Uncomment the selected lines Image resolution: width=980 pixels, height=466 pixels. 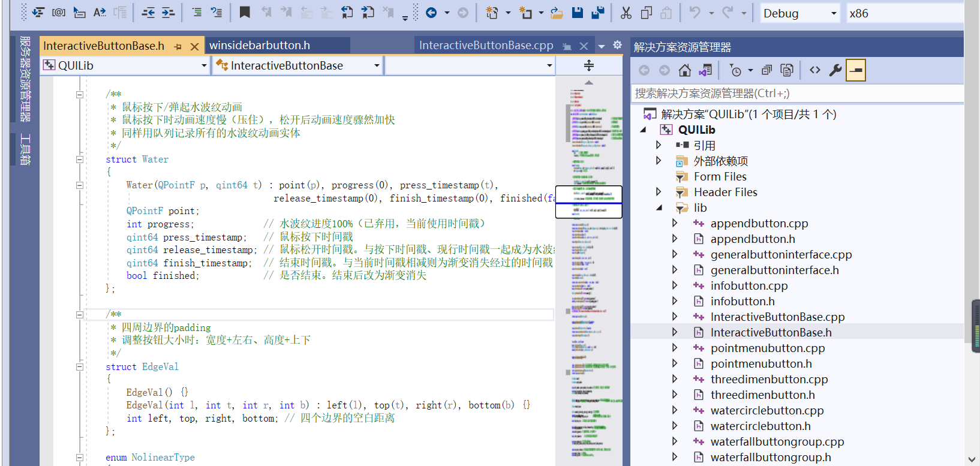[217, 13]
